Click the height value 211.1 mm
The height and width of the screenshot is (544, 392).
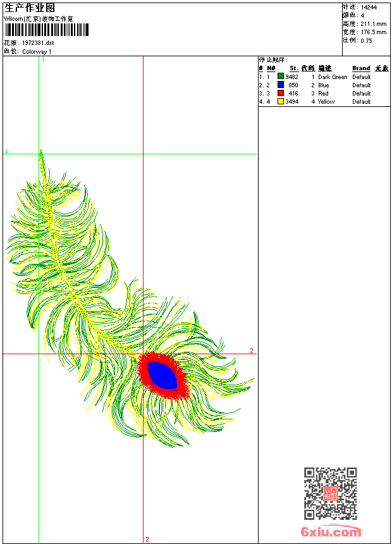coord(373,23)
